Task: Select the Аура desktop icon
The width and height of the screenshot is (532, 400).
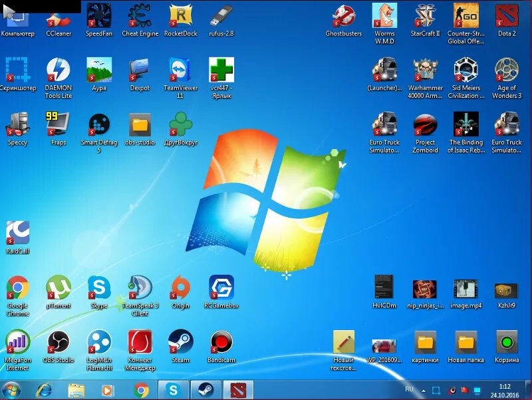Action: 98,74
